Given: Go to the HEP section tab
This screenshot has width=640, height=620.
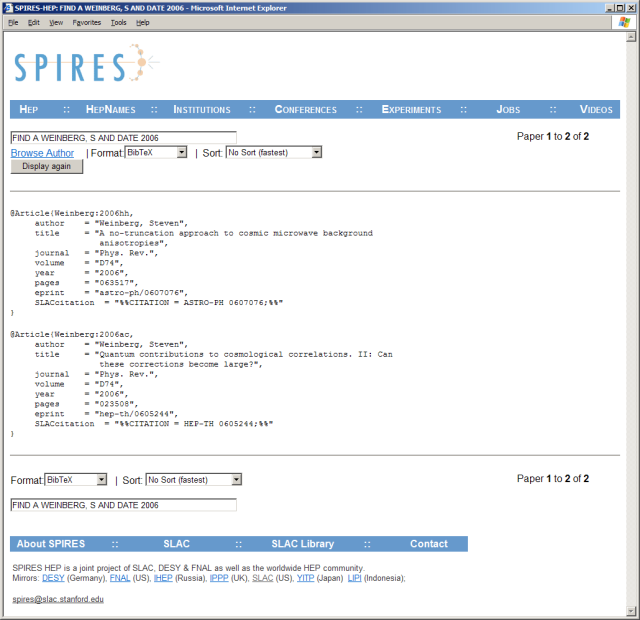Looking at the screenshot, I should click(29, 109).
